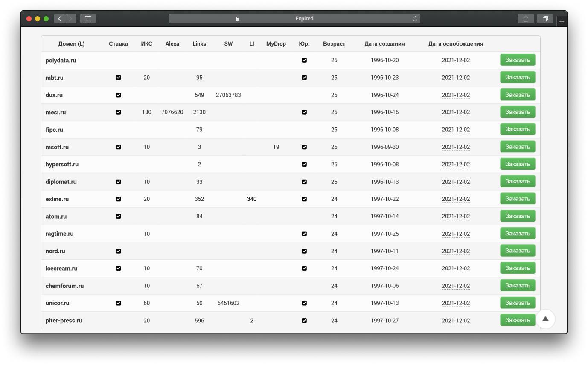Viewport: 588px width, 365px height.
Task: Toggle Ставка checkbox for mbt.ru
Action: coord(118,78)
